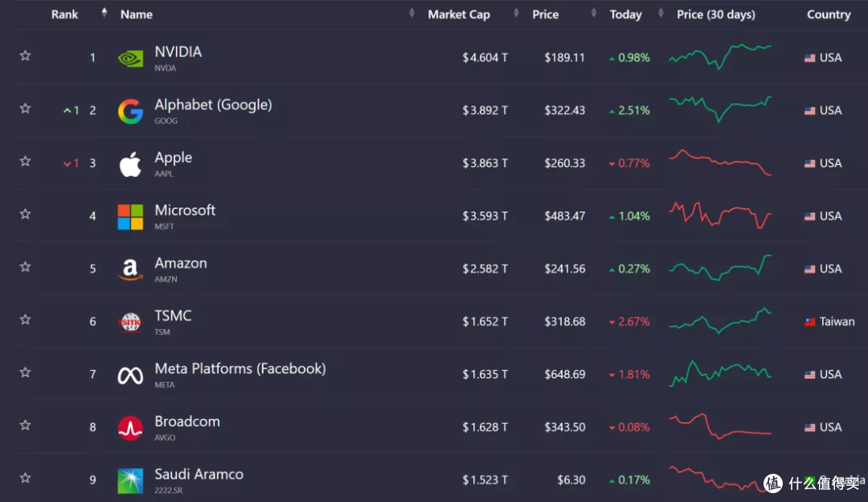Toggle favorite star for Microsoft
This screenshot has height=502, width=868.
(25, 214)
